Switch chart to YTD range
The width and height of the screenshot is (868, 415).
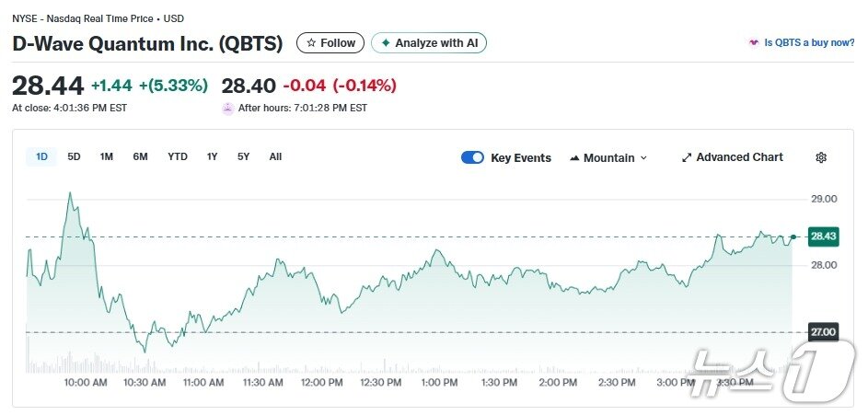click(178, 156)
